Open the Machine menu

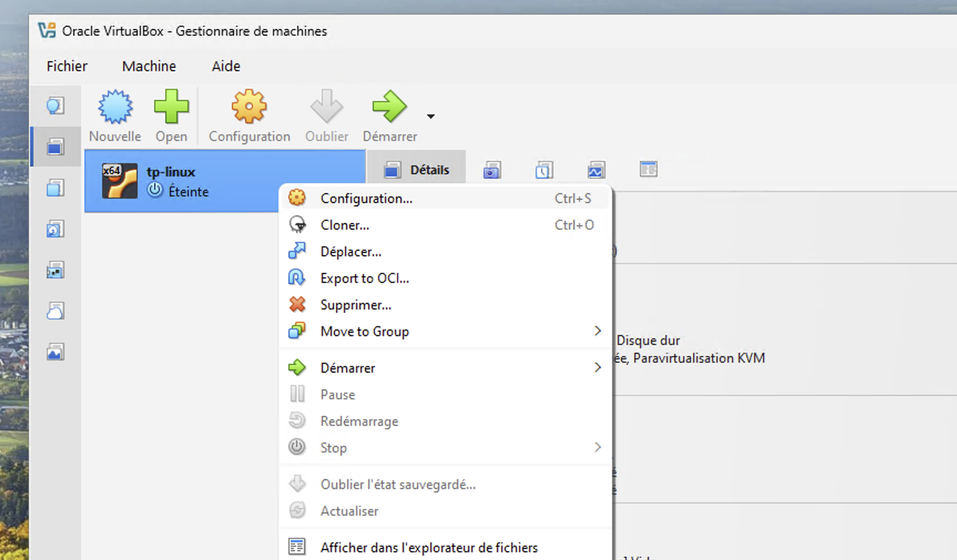click(x=149, y=66)
